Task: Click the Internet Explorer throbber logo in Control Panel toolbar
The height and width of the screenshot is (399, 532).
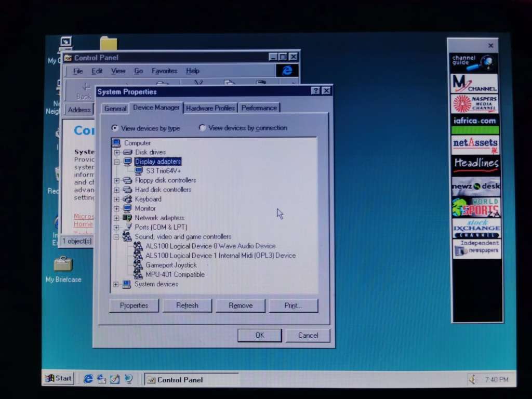Action: [287, 71]
